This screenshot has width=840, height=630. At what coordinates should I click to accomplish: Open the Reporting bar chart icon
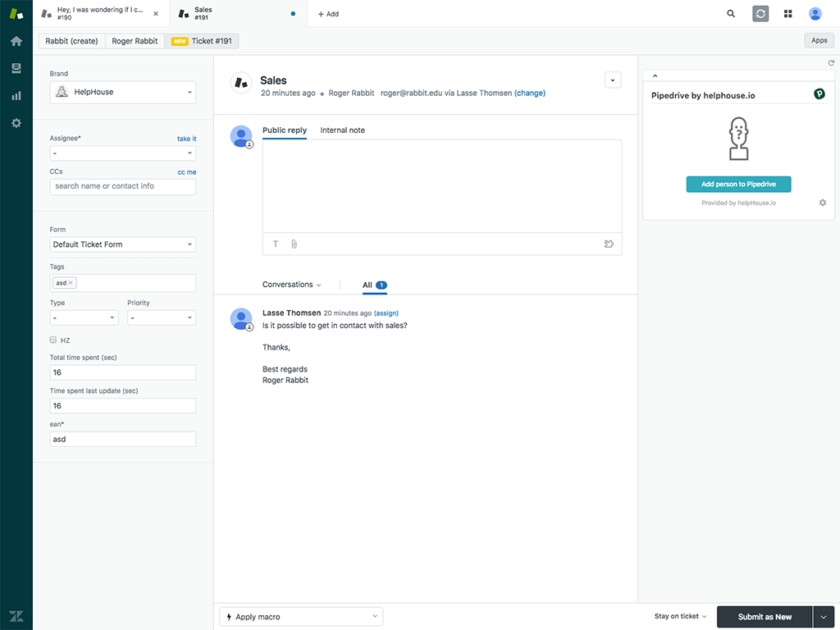point(16,96)
